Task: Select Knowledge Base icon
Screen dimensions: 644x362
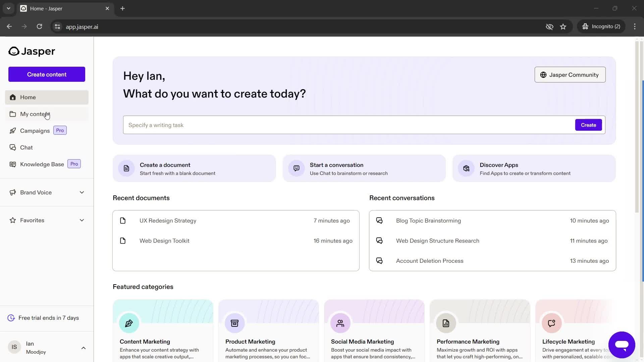Action: [12, 164]
